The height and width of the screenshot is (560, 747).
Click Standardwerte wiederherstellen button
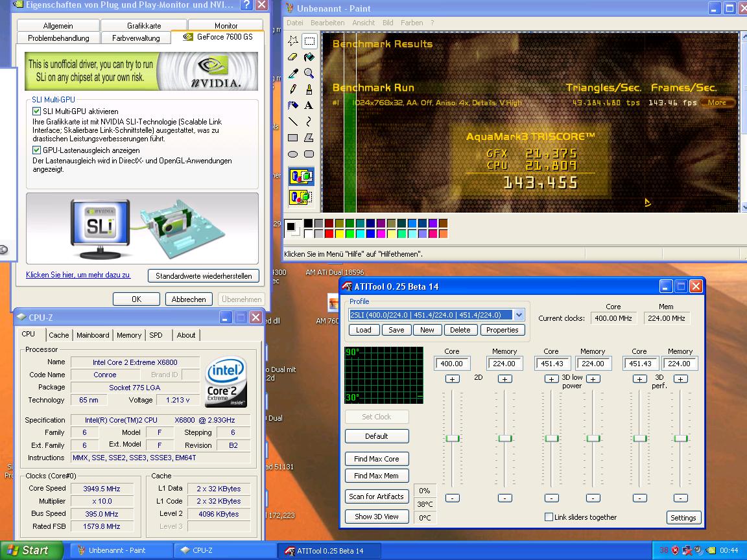click(204, 275)
